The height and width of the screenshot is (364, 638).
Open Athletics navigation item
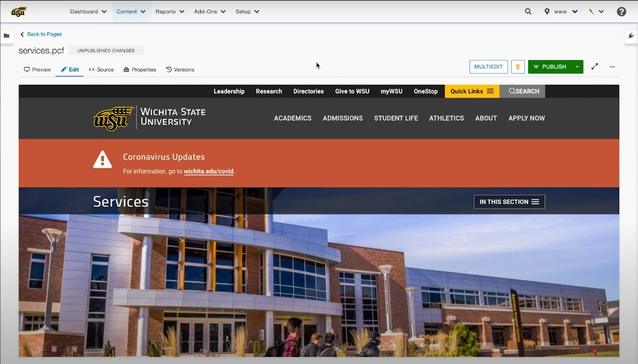(446, 118)
